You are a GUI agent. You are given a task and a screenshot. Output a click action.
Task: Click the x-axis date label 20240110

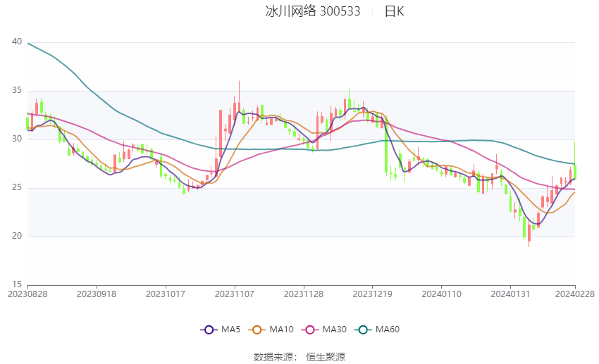442,294
